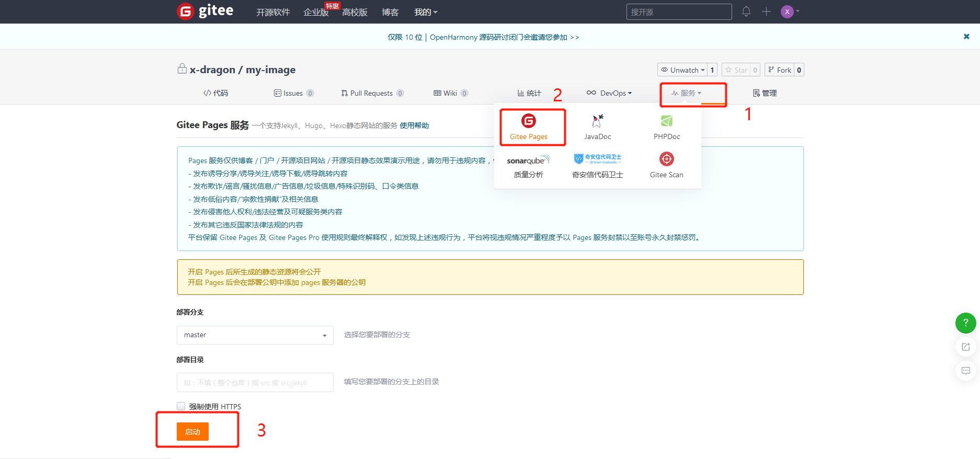Open the Pull Requests tab

(x=372, y=93)
